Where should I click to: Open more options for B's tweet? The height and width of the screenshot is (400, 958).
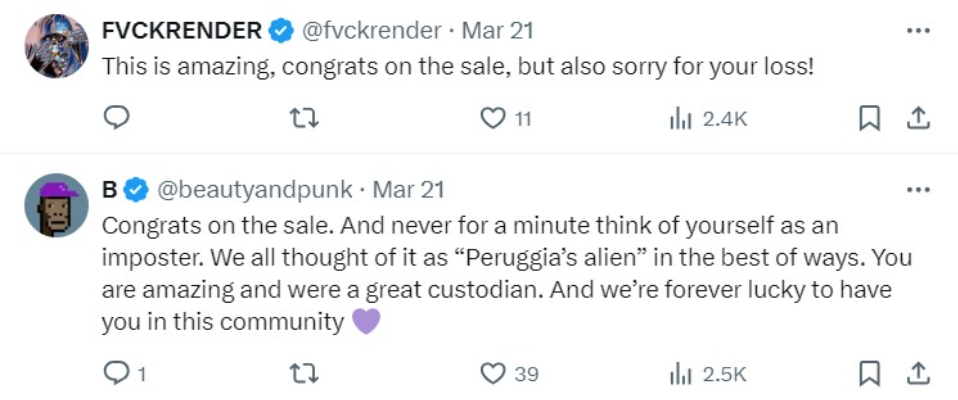pyautogui.click(x=917, y=189)
